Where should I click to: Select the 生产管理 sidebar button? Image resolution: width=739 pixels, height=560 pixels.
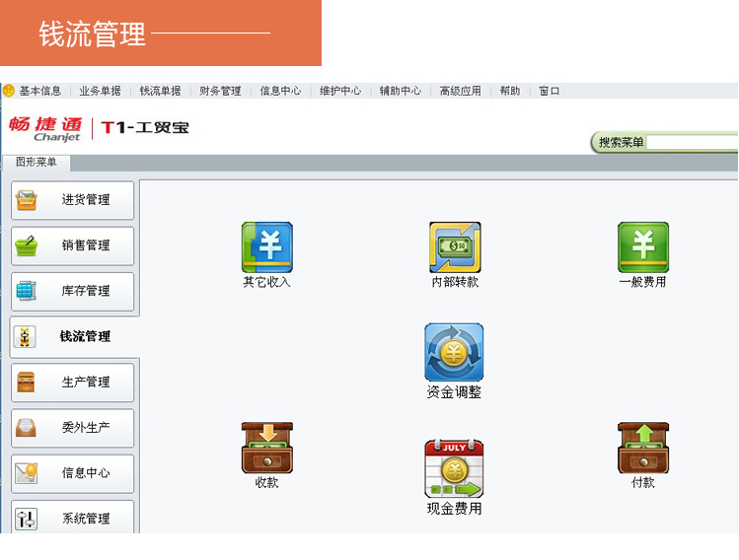pyautogui.click(x=73, y=383)
